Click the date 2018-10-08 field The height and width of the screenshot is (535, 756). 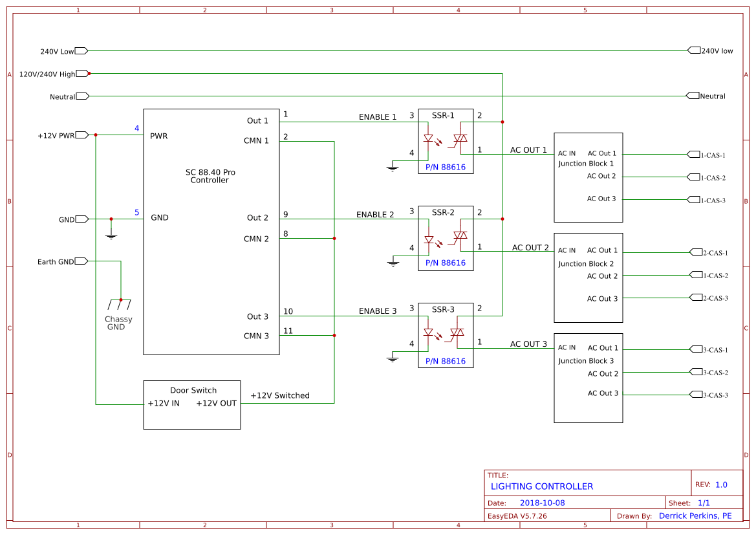543,503
